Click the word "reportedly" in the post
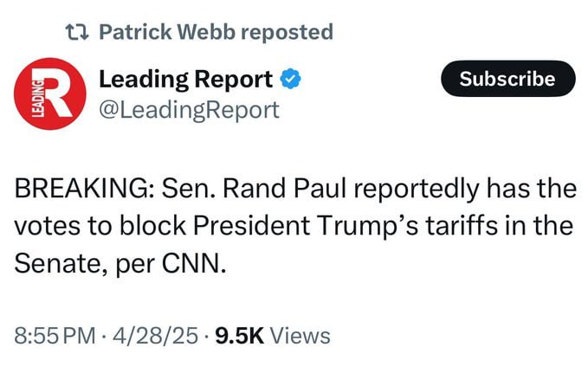The width and height of the screenshot is (588, 367). point(417,190)
